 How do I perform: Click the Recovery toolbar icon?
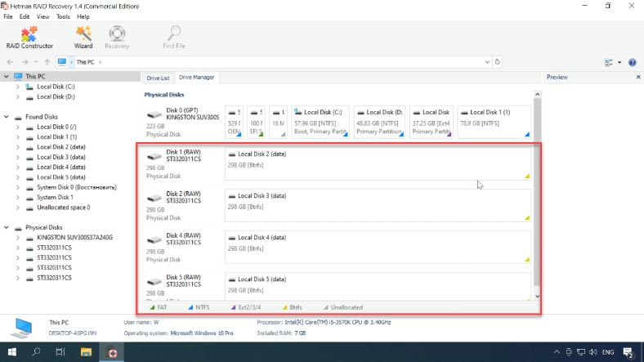click(x=117, y=38)
